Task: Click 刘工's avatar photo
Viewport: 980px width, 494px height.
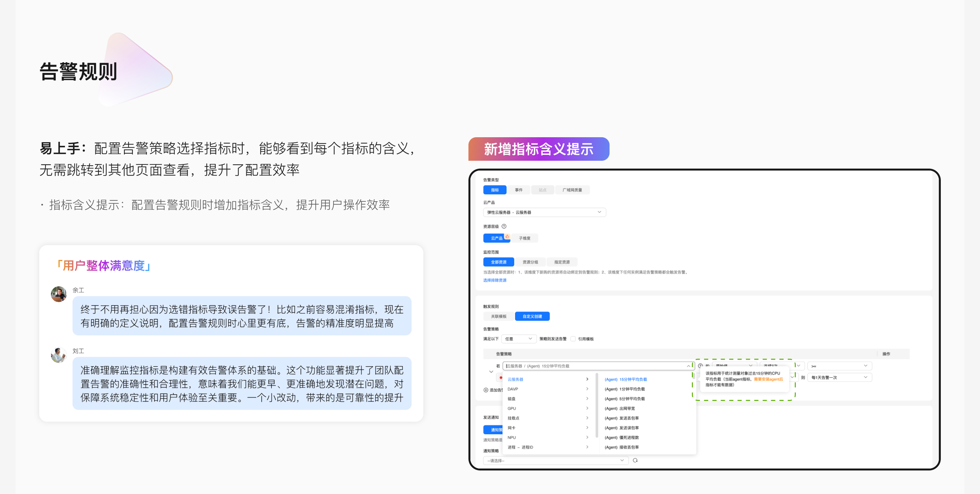Action: pyautogui.click(x=59, y=355)
